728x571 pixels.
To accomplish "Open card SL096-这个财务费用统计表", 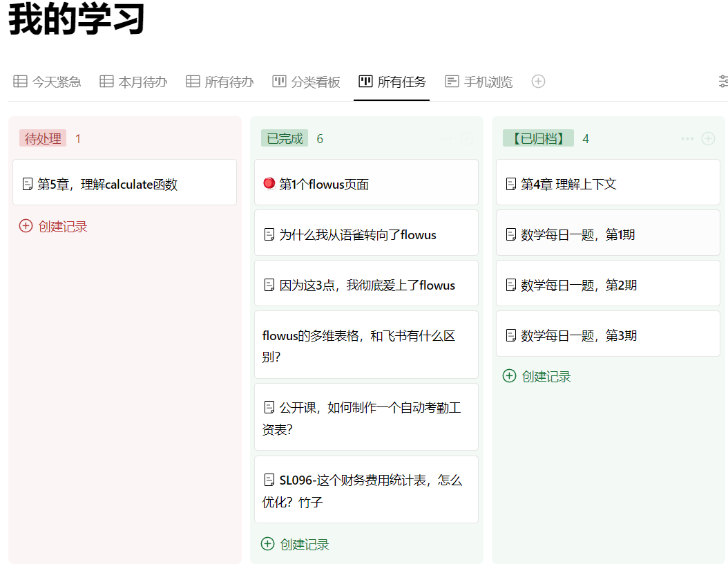I will [366, 489].
